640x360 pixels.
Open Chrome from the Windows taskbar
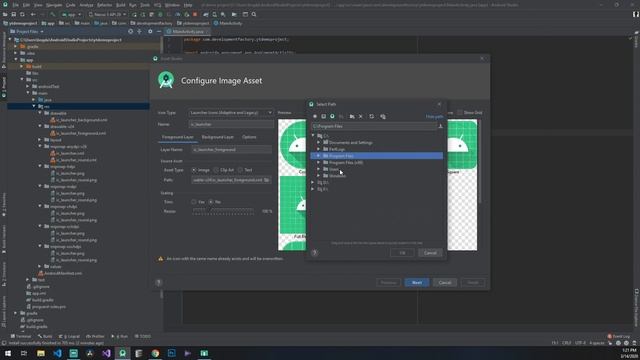[x=155, y=353]
